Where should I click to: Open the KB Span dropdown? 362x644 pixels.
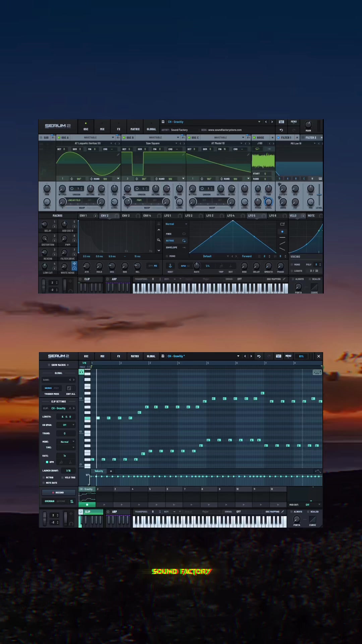point(66,425)
